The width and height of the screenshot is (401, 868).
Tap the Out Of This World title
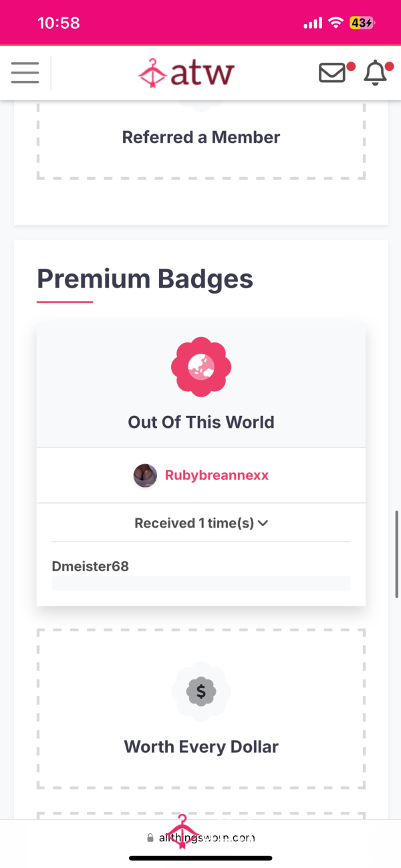pyautogui.click(x=201, y=422)
